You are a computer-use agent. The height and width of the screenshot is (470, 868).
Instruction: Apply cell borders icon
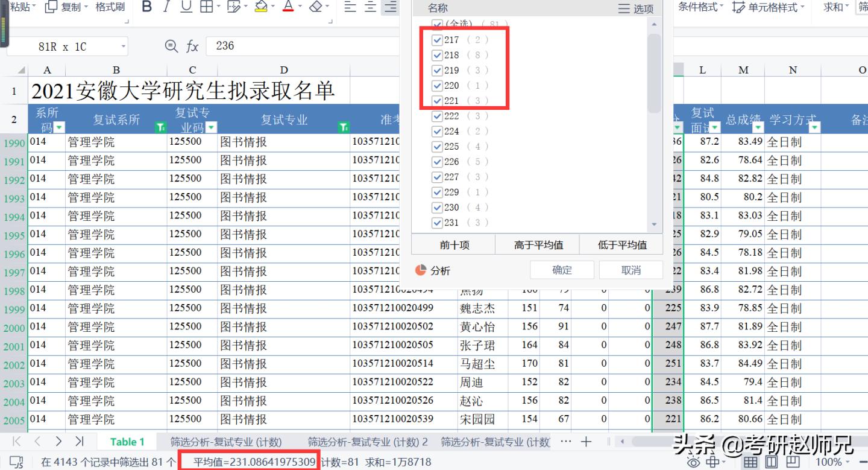(x=206, y=7)
